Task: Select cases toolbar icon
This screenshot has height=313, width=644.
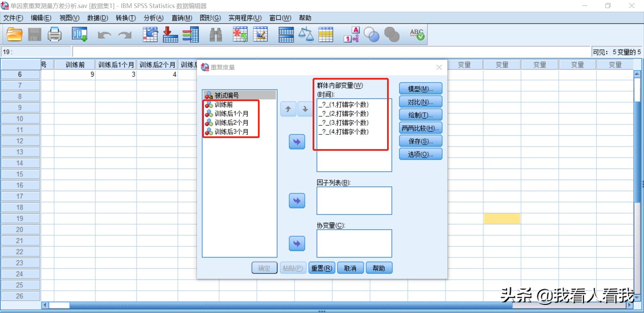Action: click(x=326, y=35)
